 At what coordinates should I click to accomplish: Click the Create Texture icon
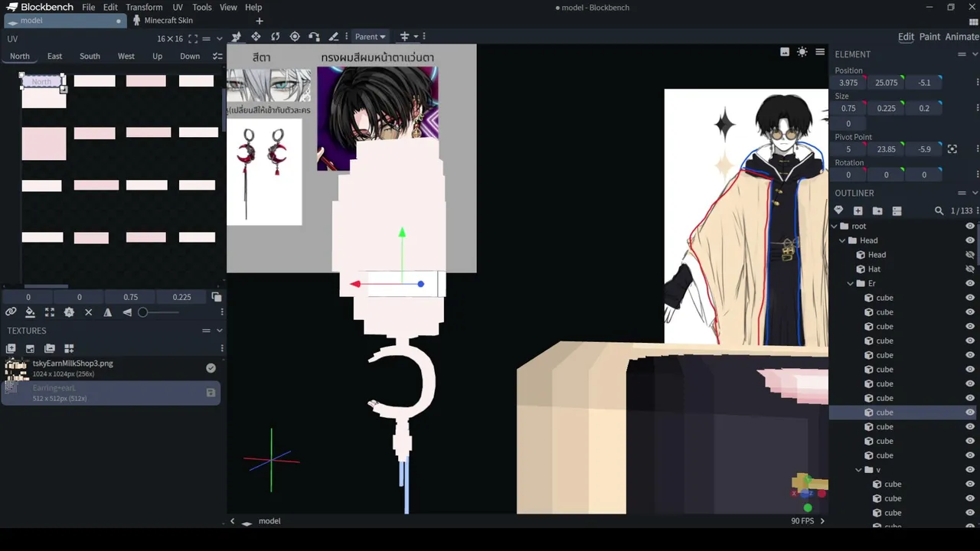click(30, 348)
